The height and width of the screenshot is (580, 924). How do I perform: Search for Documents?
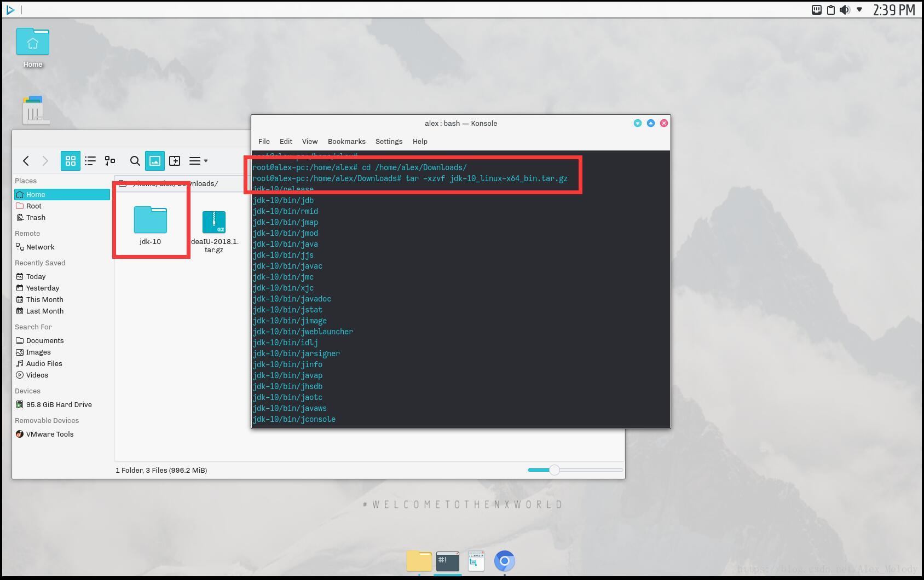62,340
